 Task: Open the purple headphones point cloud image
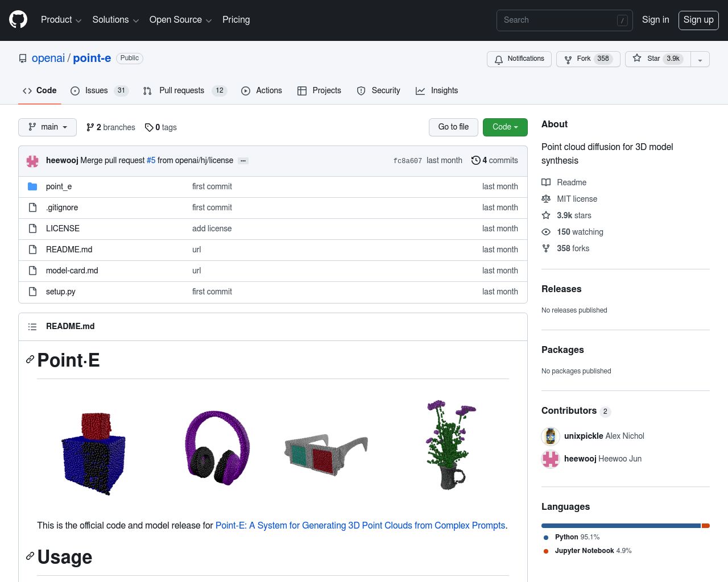click(217, 448)
